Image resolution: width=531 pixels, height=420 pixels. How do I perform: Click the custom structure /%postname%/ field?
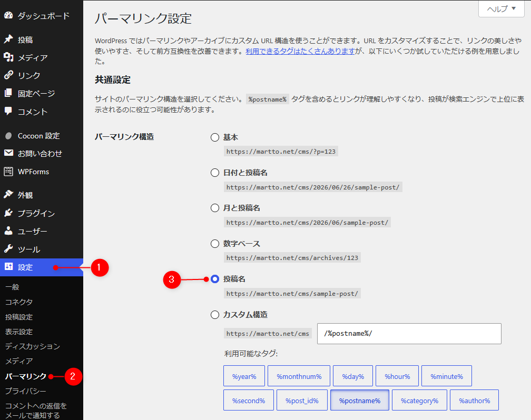pyautogui.click(x=409, y=334)
